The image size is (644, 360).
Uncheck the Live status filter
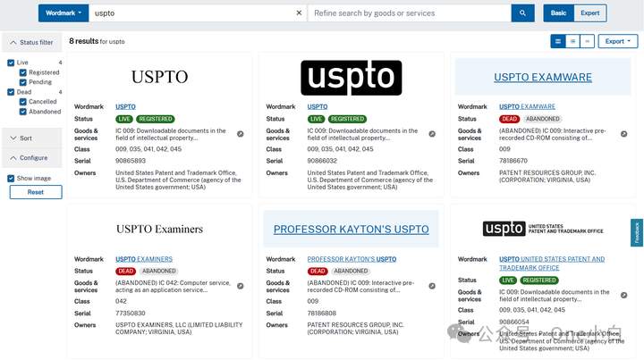pyautogui.click(x=11, y=63)
